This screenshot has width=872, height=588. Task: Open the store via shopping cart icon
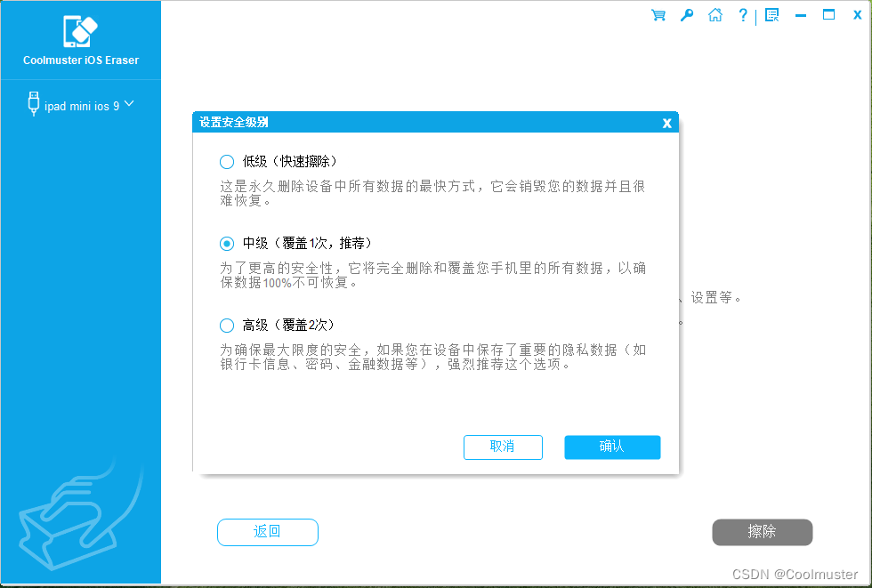pyautogui.click(x=658, y=15)
